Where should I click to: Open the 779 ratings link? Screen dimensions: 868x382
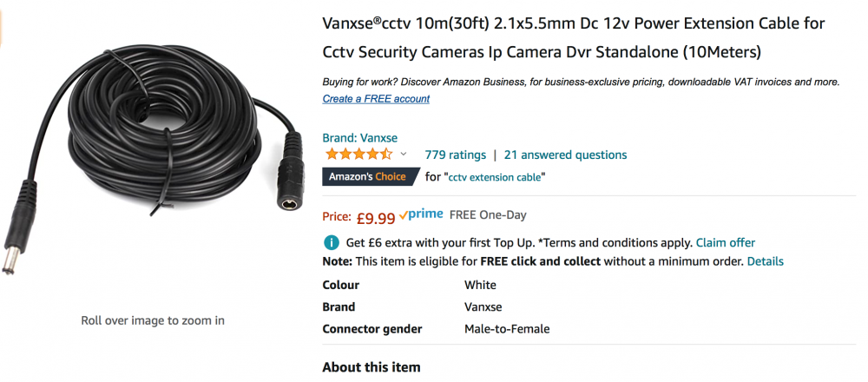[455, 155]
